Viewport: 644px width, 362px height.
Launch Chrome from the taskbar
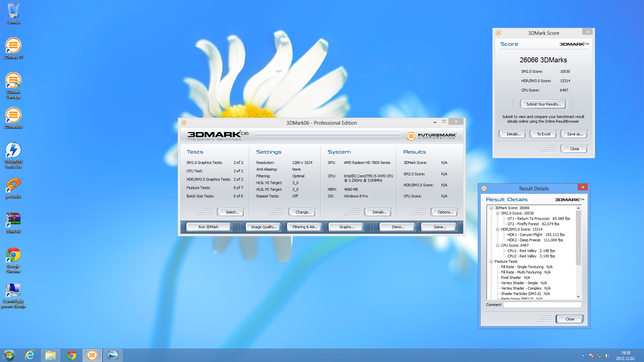71,355
